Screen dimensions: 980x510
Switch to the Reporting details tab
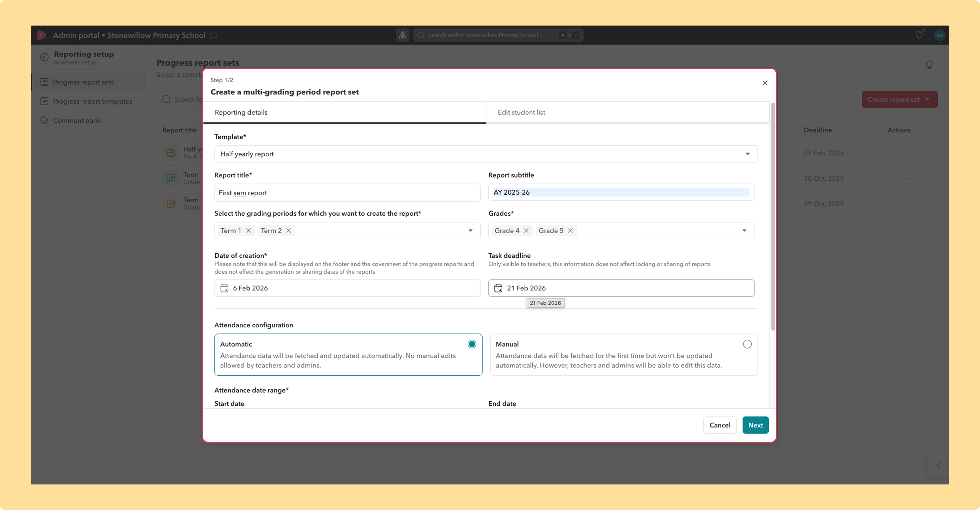tap(345, 112)
